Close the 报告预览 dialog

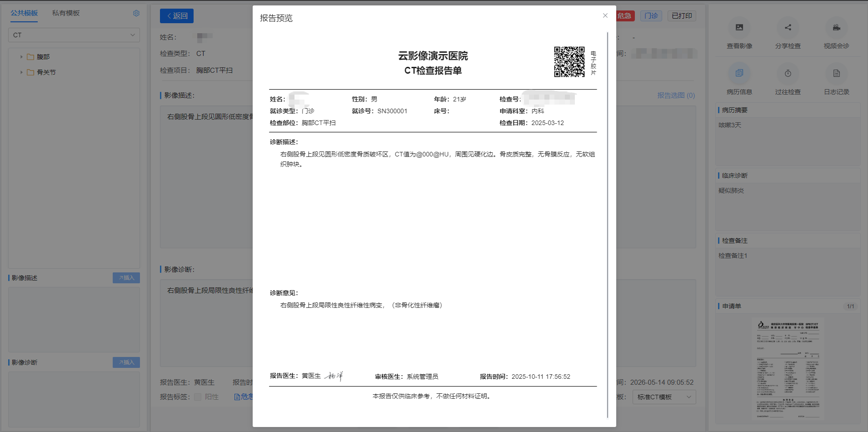click(605, 15)
